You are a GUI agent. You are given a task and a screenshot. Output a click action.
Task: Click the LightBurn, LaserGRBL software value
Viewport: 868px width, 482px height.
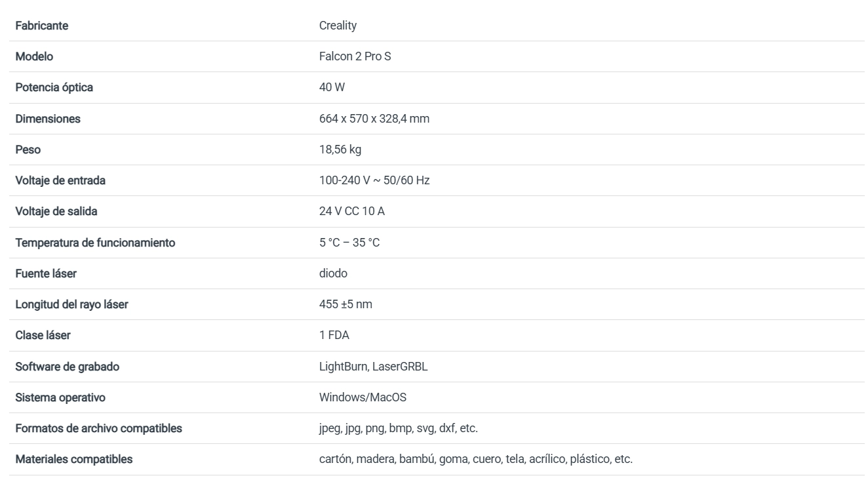tap(373, 367)
